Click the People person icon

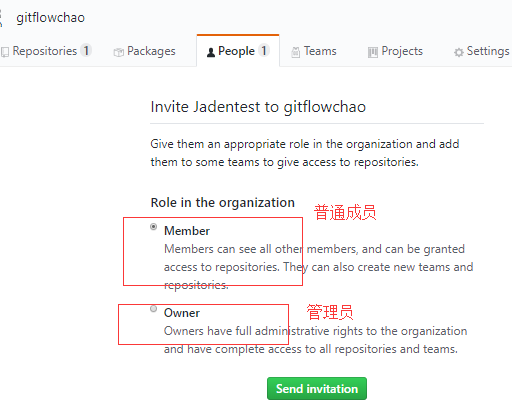(x=211, y=52)
